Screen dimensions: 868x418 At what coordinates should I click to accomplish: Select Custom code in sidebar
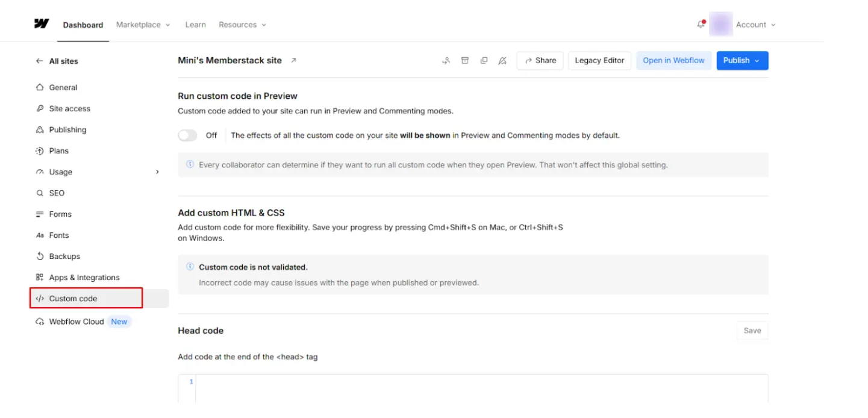click(99, 298)
